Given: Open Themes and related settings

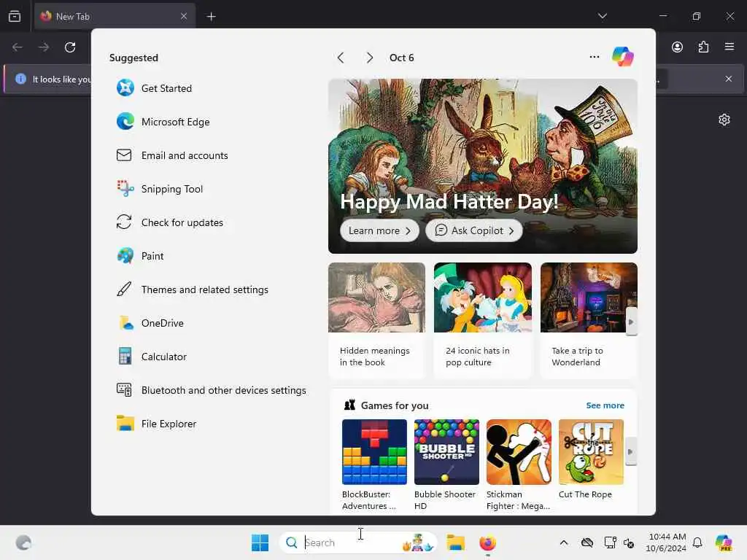Looking at the screenshot, I should coord(193,289).
